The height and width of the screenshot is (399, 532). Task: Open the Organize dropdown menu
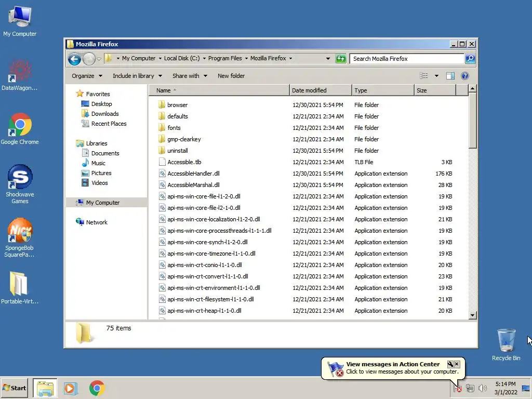[87, 76]
